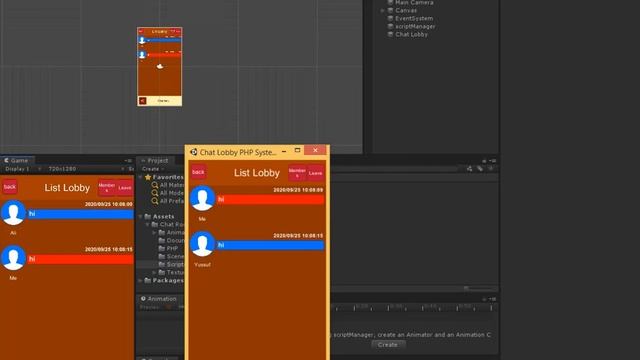
Task: Click the Favorites star icon in Project panel
Action: pos(148,177)
